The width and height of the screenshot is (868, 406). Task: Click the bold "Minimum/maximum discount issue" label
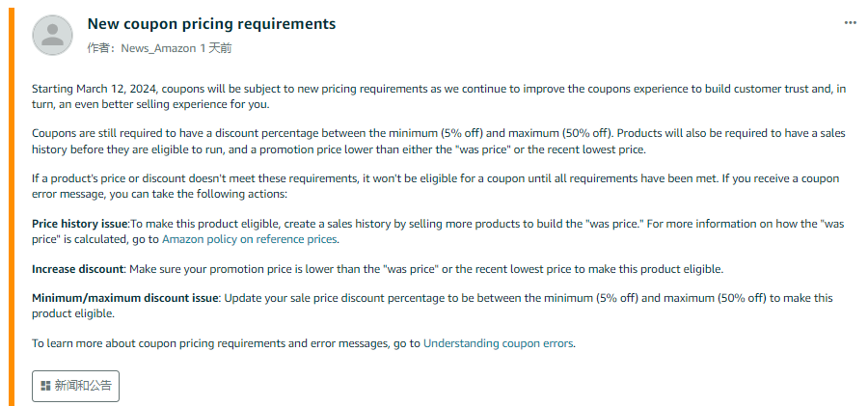[x=126, y=298]
